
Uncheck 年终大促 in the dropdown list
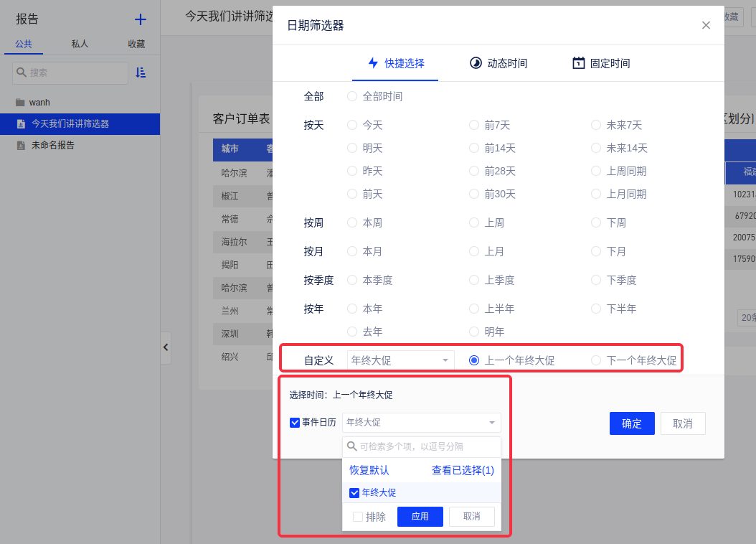354,493
